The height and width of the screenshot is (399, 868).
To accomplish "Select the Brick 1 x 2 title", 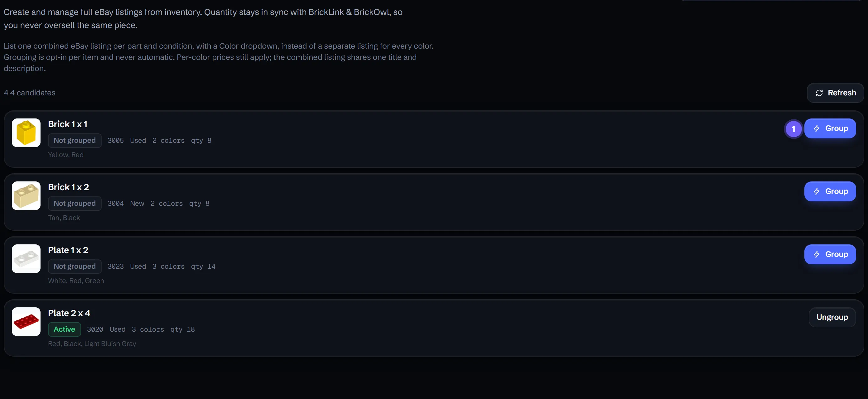I will pos(68,187).
